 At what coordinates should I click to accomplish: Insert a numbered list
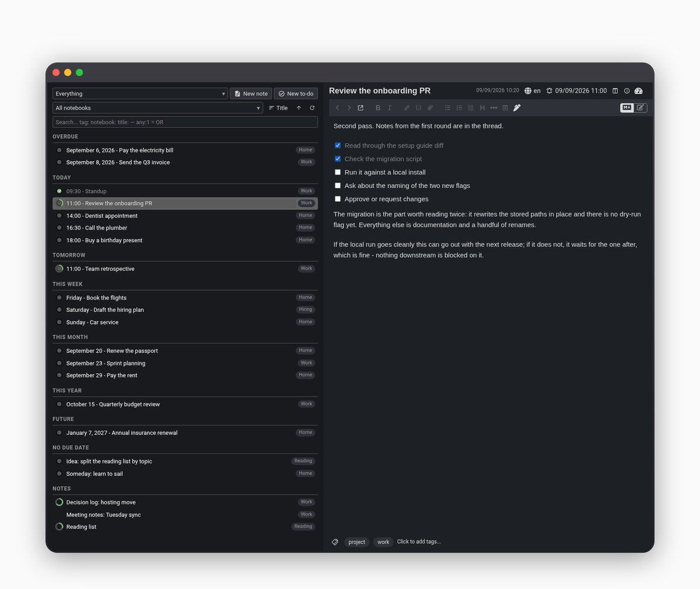pos(459,108)
